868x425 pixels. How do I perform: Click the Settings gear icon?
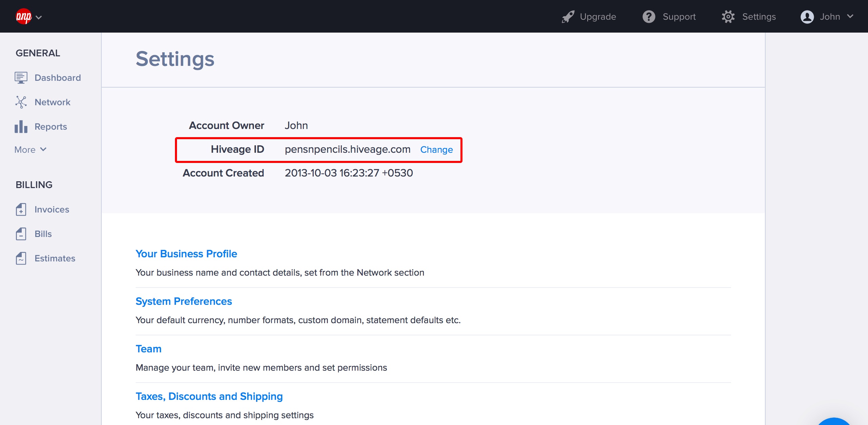click(728, 17)
